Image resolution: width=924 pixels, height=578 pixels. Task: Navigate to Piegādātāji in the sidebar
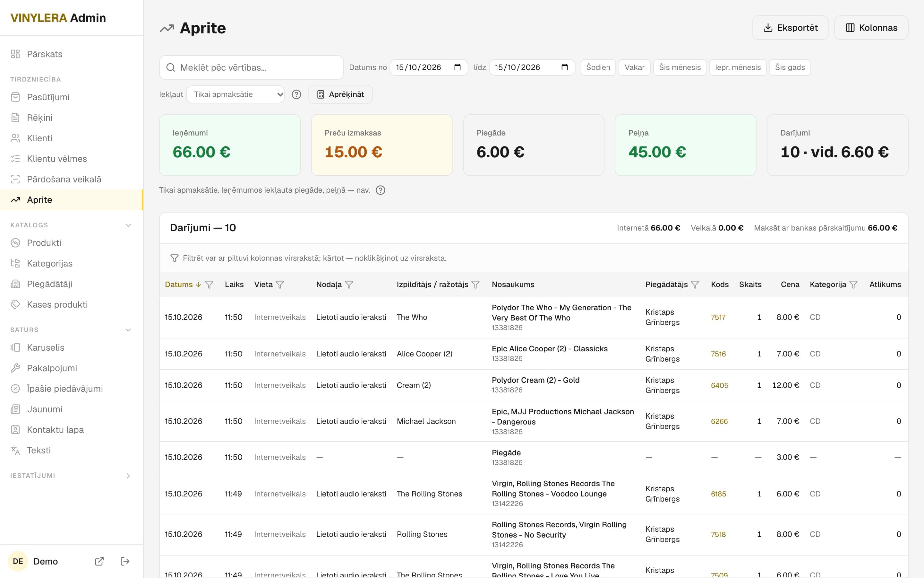[72, 284]
